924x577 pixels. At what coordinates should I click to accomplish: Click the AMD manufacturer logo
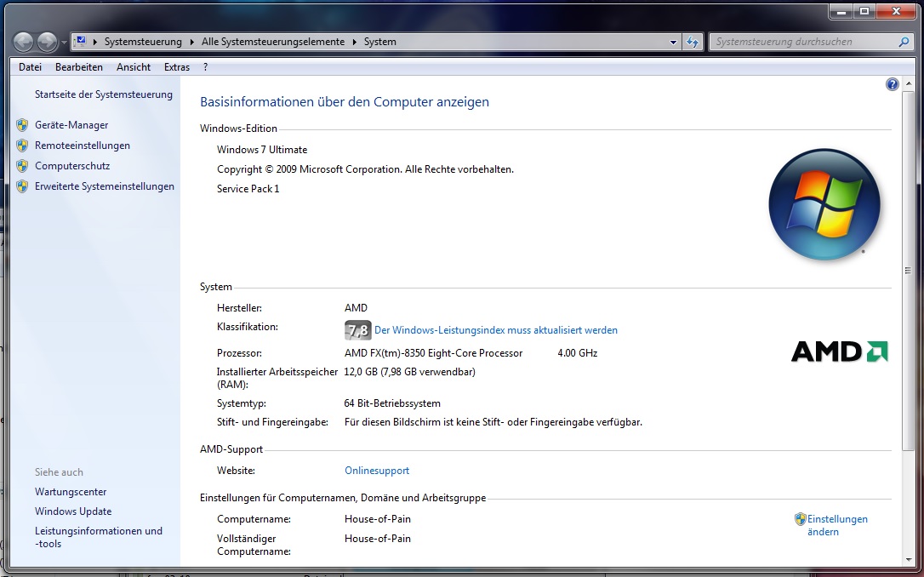(839, 351)
